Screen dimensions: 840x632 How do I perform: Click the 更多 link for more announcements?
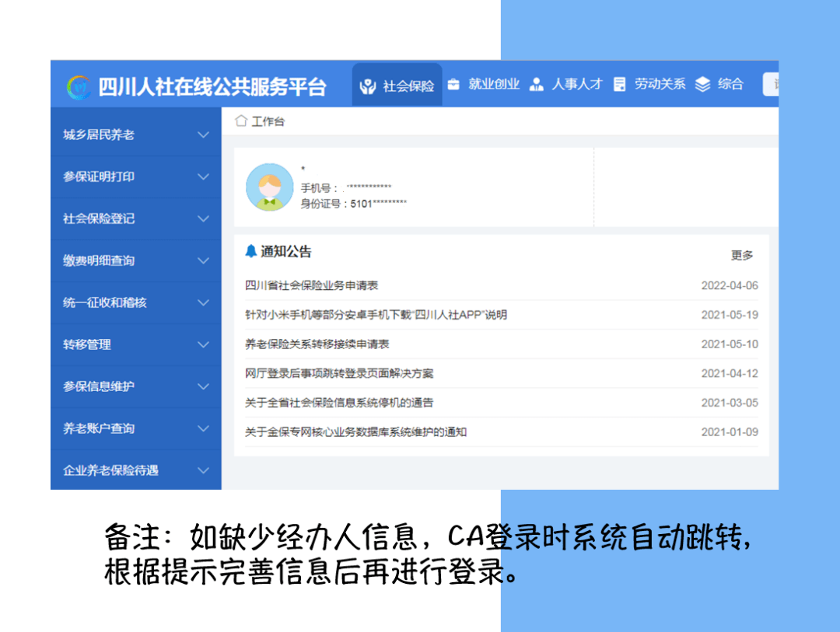point(743,255)
